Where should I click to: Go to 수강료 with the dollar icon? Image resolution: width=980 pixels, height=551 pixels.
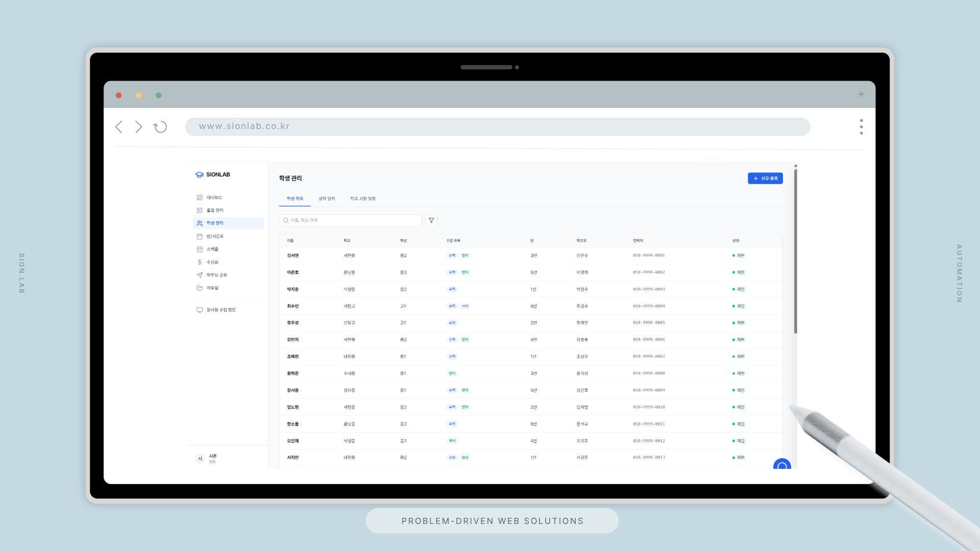pyautogui.click(x=212, y=262)
